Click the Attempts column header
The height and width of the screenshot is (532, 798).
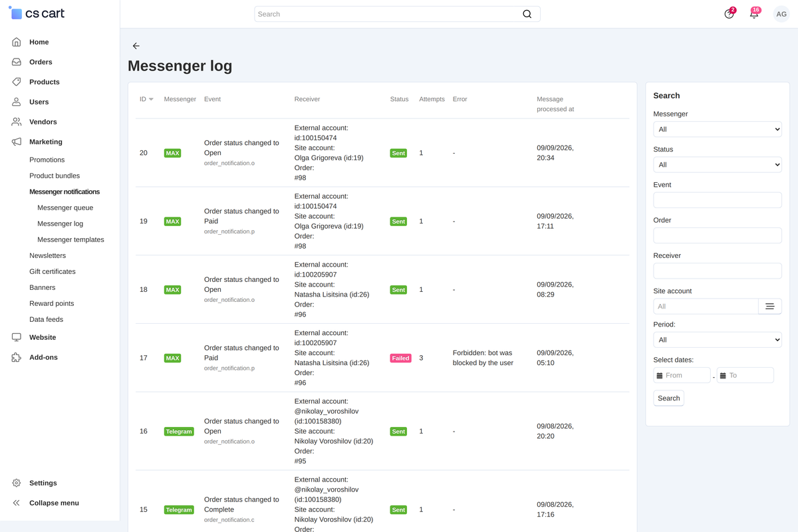coord(432,99)
